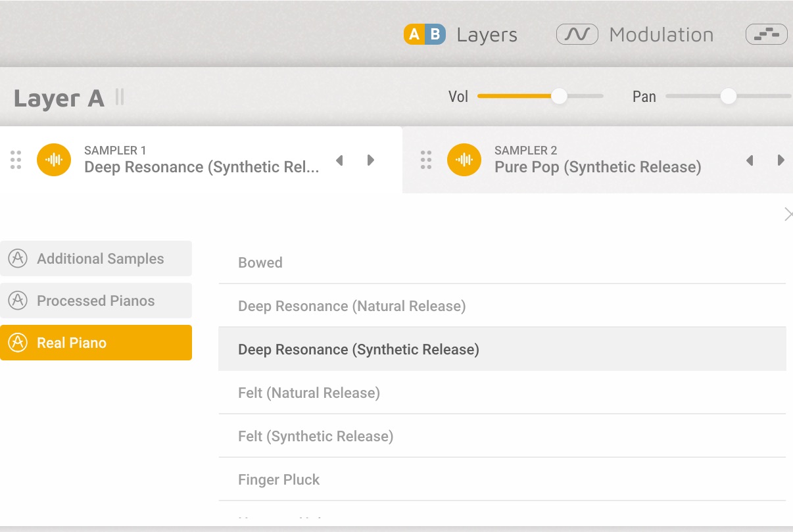
Task: Click the A/B Layers icon
Action: click(425, 34)
